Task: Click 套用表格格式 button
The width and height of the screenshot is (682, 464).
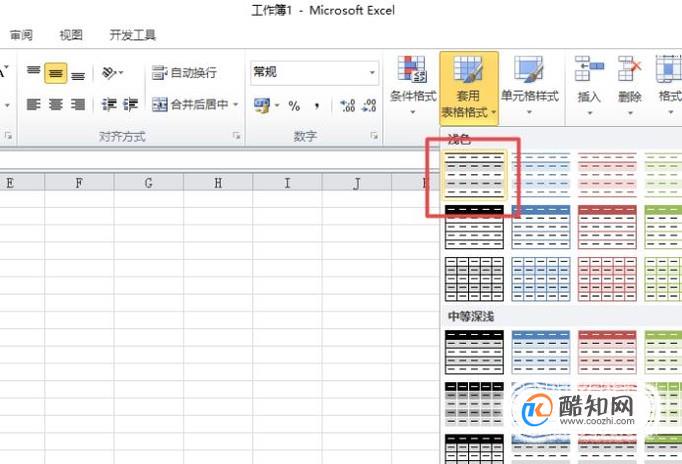Action: (x=469, y=88)
